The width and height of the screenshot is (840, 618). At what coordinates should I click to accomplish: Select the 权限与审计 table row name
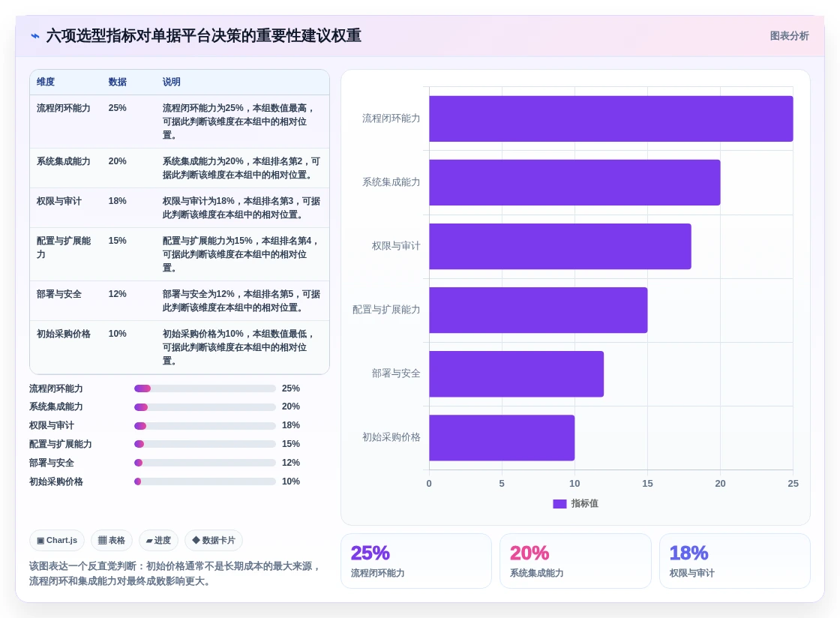[x=59, y=201]
